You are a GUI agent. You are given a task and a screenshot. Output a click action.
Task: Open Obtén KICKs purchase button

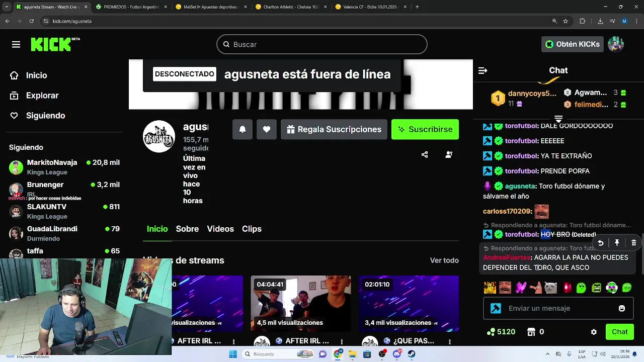(573, 44)
